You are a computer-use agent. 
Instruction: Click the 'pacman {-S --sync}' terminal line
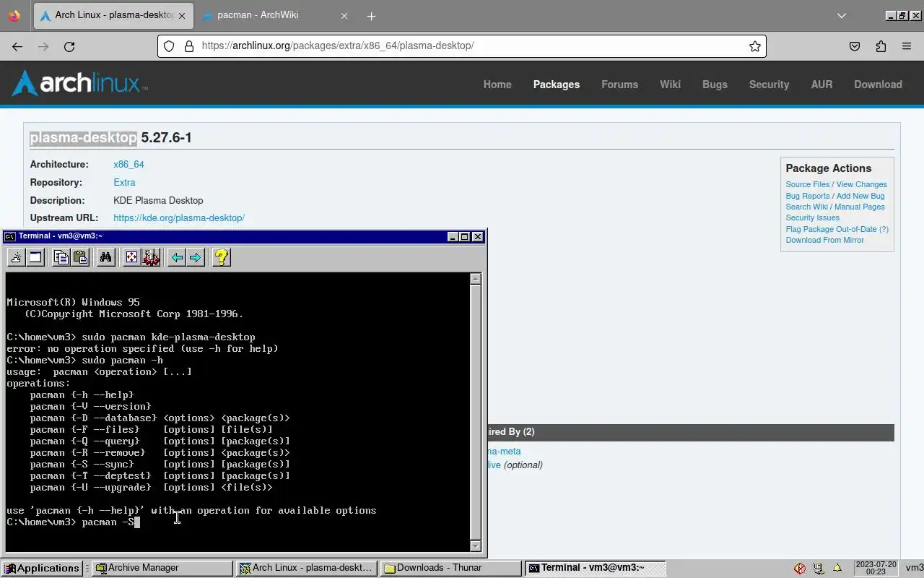click(x=160, y=465)
